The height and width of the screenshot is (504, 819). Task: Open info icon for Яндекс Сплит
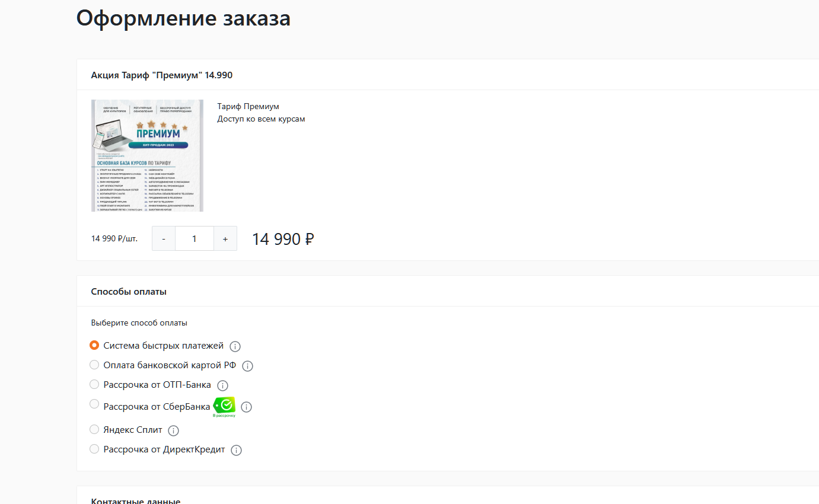[x=173, y=430]
